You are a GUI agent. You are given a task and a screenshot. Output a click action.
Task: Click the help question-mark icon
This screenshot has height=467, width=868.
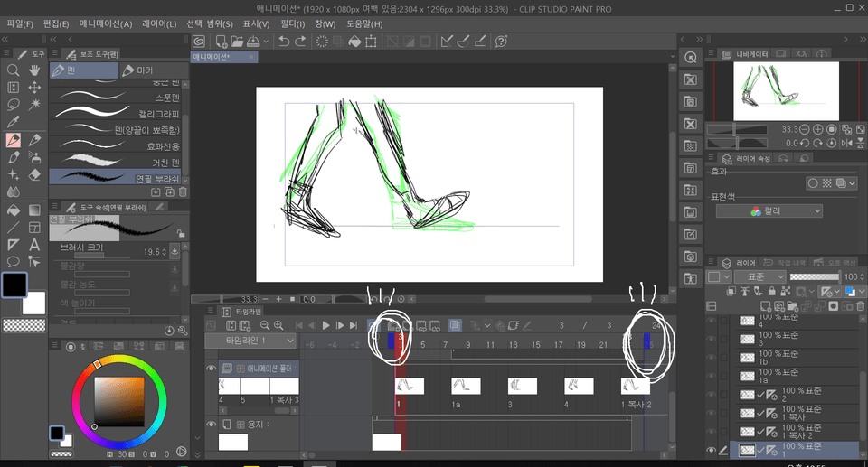tap(501, 42)
